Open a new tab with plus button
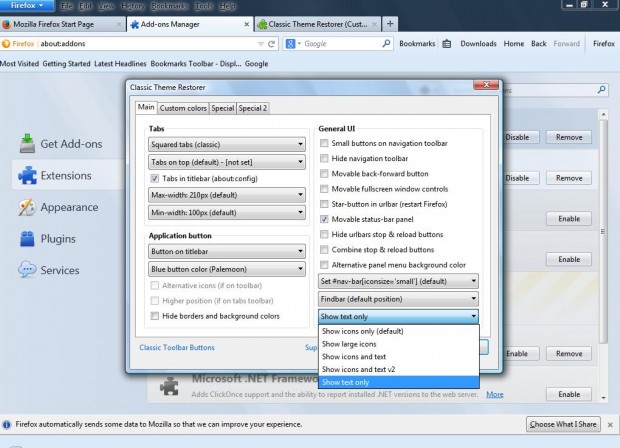620x448 pixels. [390, 24]
